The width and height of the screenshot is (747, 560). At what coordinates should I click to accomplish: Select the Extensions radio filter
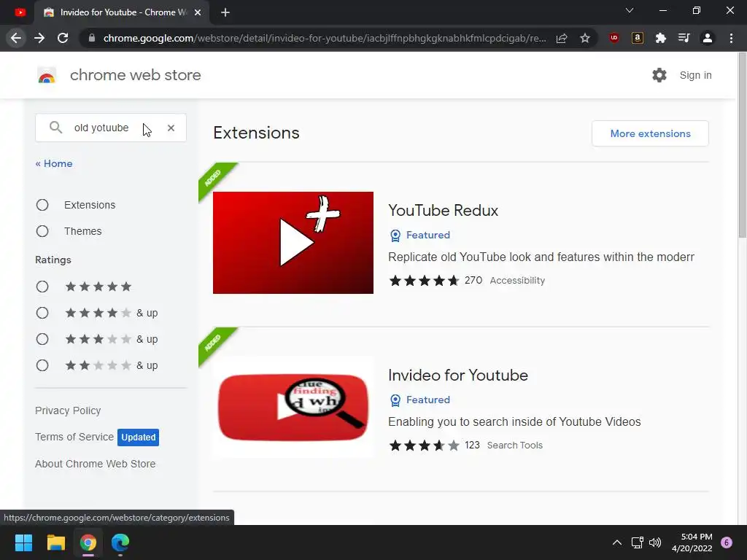(42, 205)
